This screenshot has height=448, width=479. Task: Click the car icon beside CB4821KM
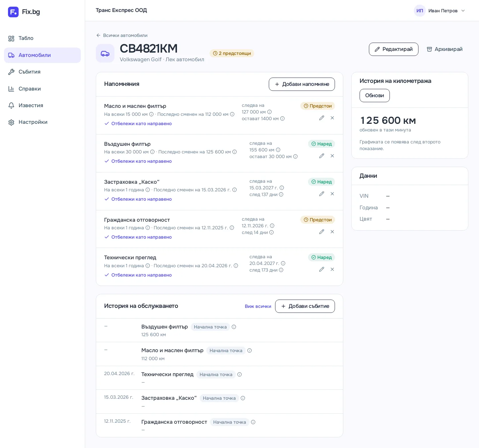(105, 53)
